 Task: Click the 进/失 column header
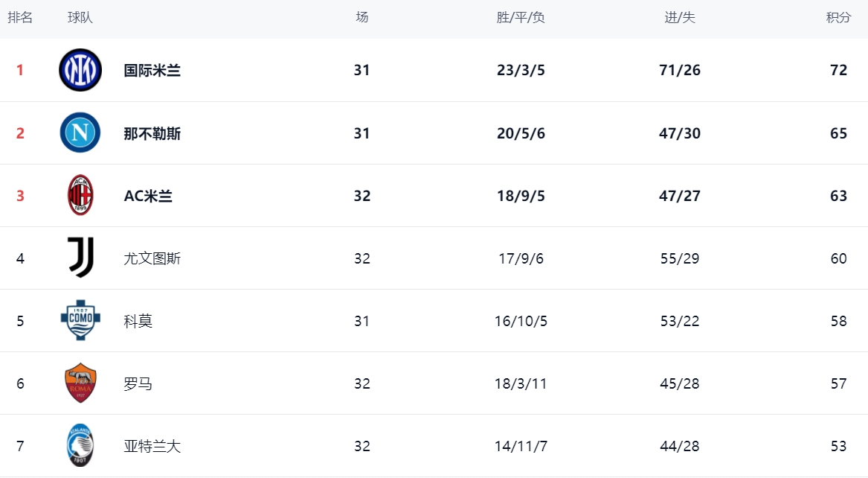coord(680,17)
